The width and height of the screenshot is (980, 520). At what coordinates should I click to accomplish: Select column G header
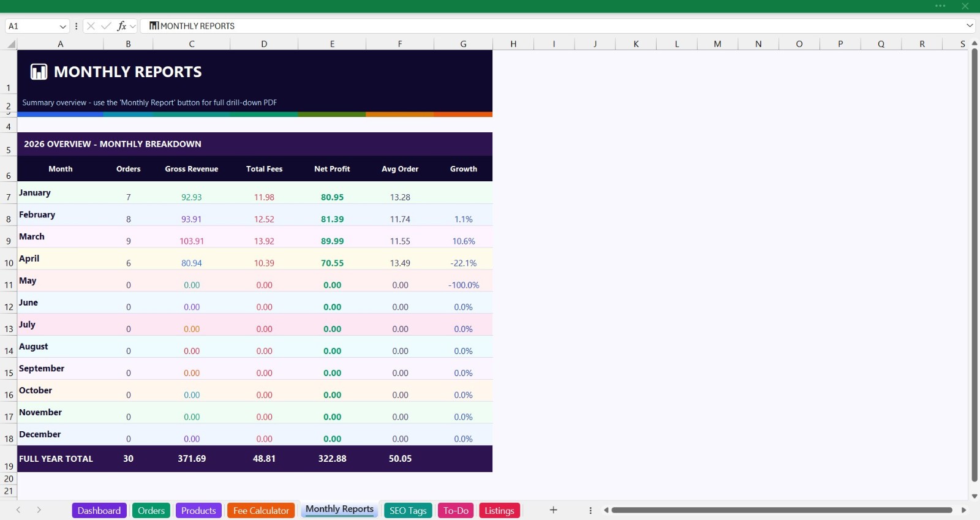[x=463, y=44]
